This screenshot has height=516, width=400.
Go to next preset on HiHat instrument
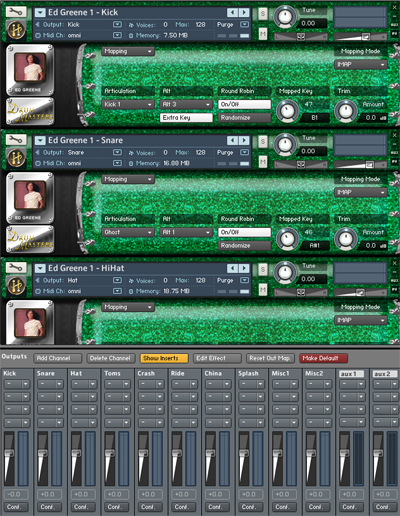[244, 268]
